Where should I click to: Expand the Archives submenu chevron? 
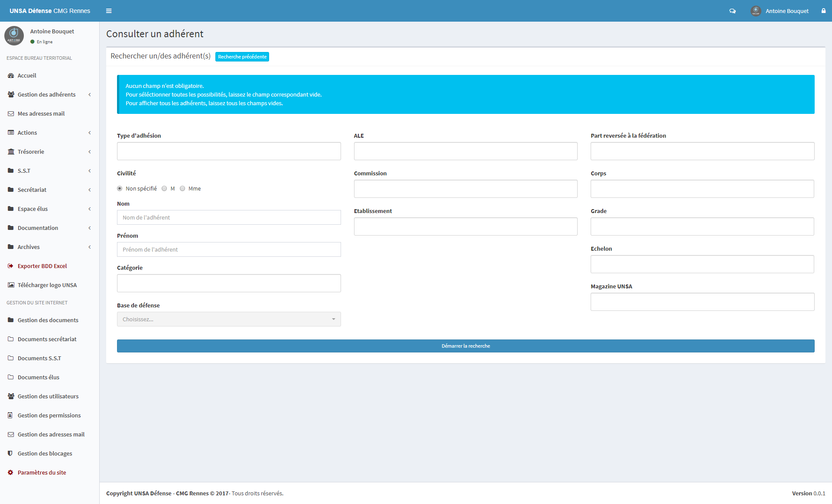90,247
